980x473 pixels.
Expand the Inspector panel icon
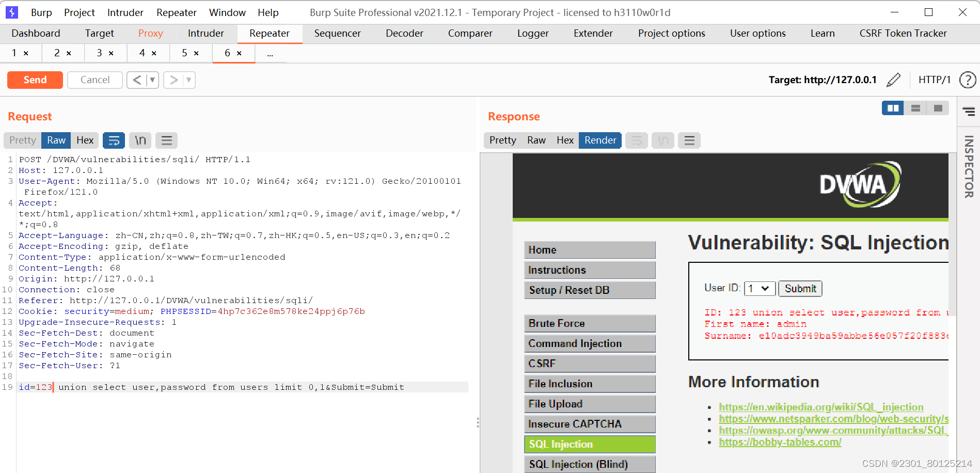[969, 112]
